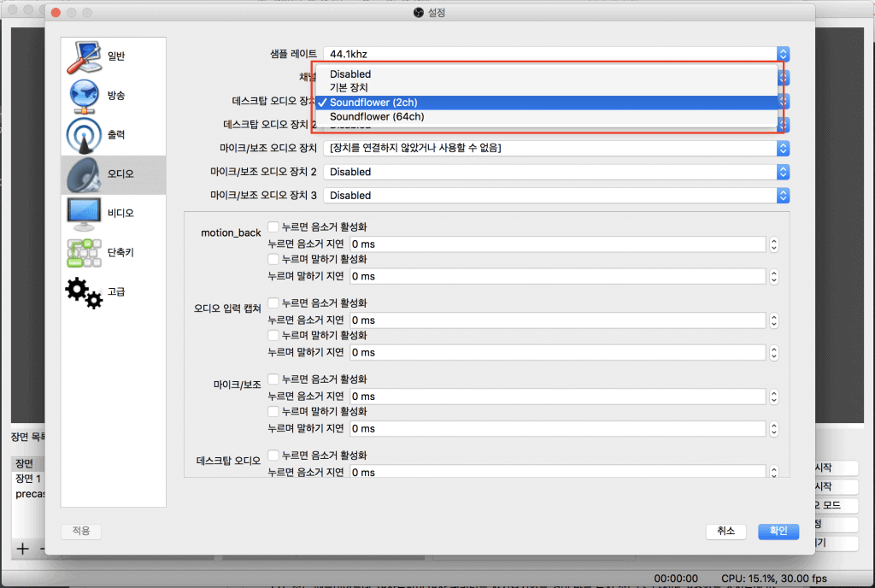Enable motion_back 누르면 음소거 활성화 checkbox

[x=273, y=227]
